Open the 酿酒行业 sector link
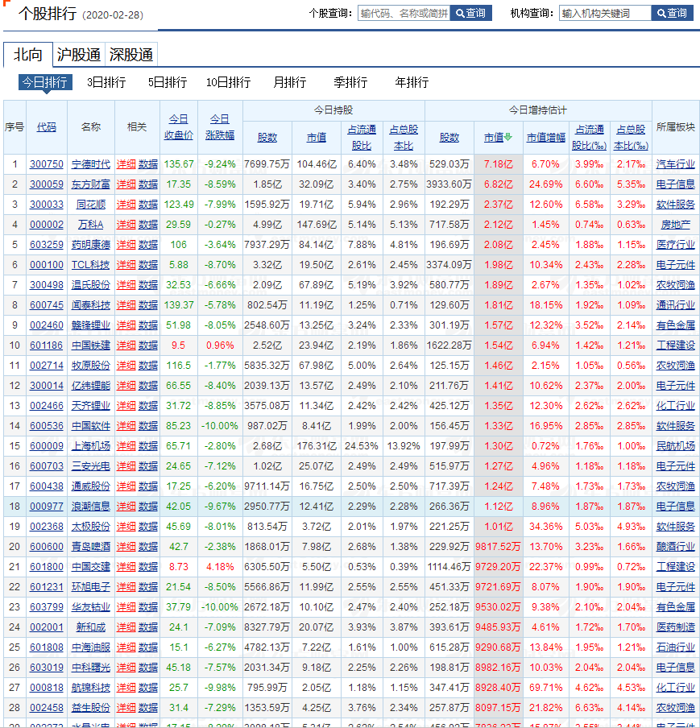 pos(675,547)
